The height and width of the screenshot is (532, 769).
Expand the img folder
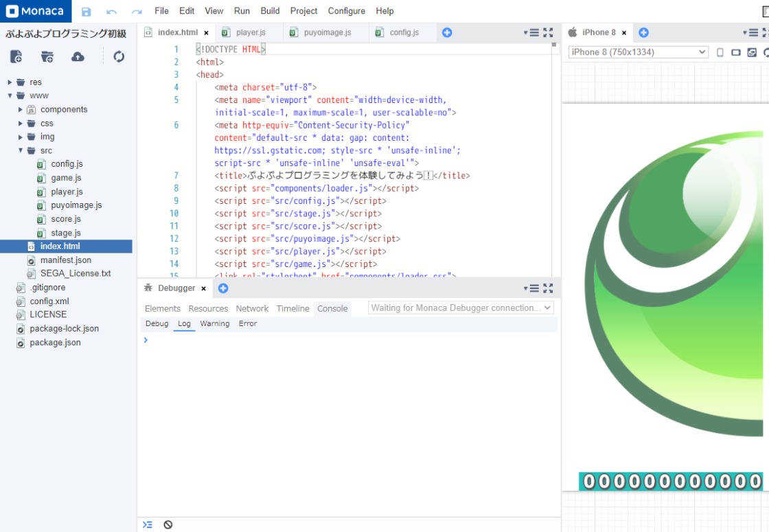[x=20, y=137]
